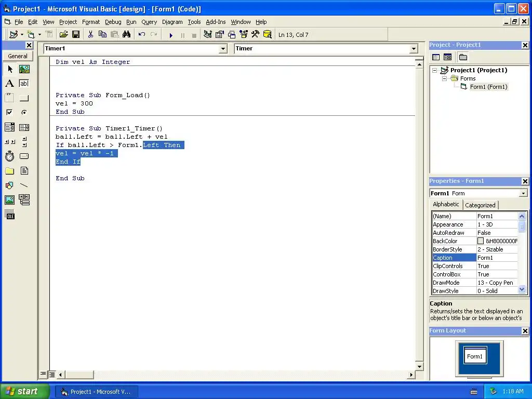
Task: Collapse the Forms folder node
Action: [x=445, y=79]
